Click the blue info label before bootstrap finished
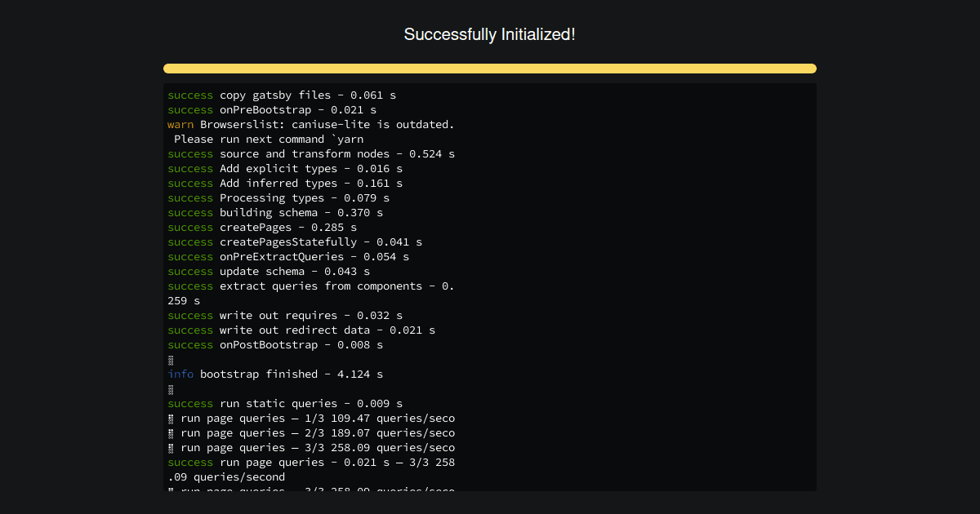Image resolution: width=980 pixels, height=514 pixels. point(180,374)
